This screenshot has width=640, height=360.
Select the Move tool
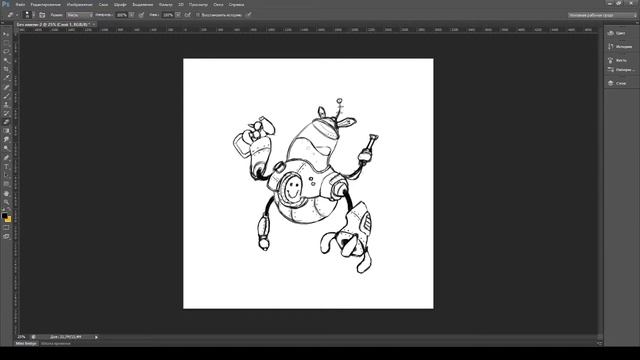[x=6, y=34]
